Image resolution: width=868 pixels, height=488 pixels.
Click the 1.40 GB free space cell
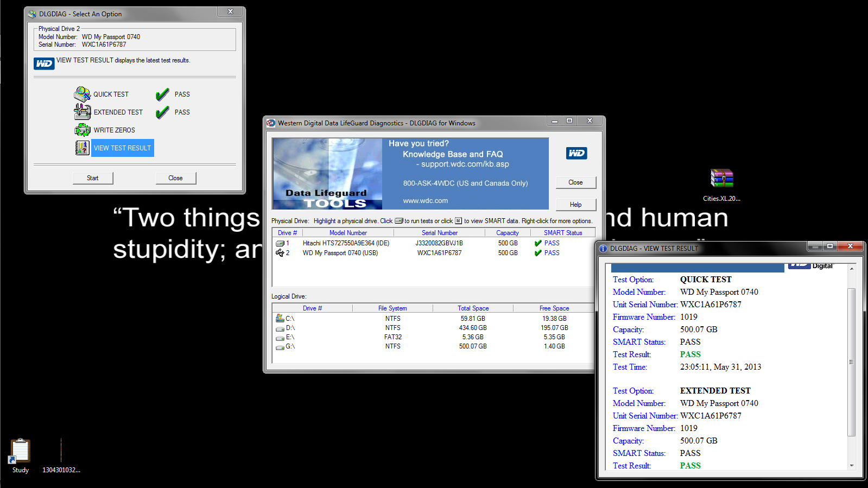point(554,346)
